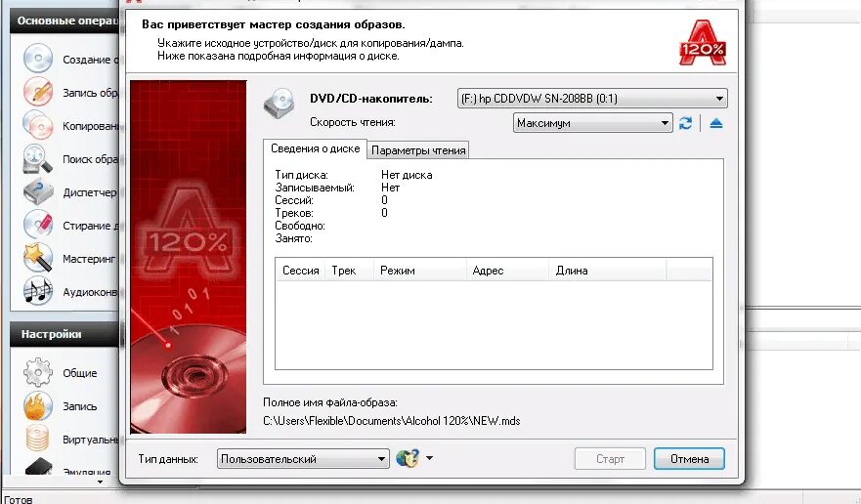Click the image burning pencil-disc icon
861x504 pixels.
point(38,92)
